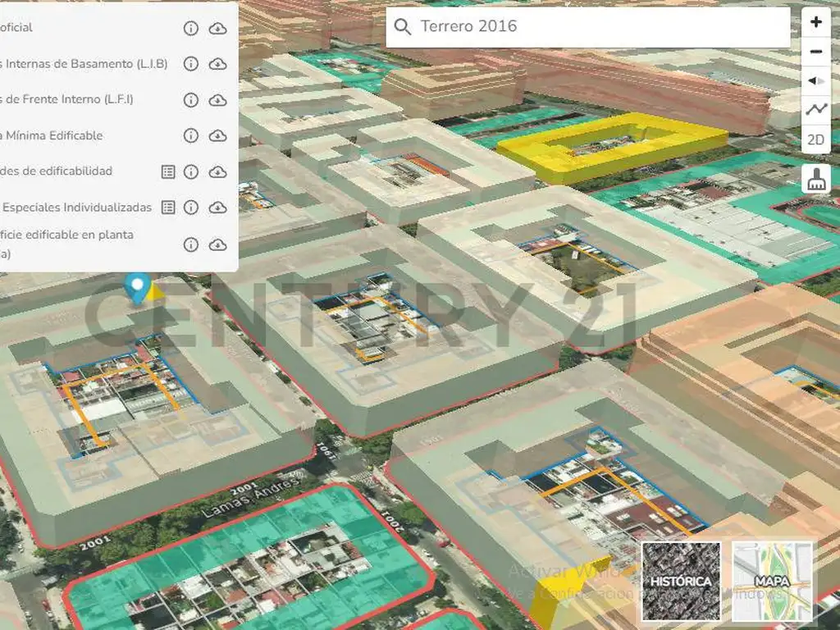
Task: Download the Banda Mínima Edificable layer
Action: [x=217, y=135]
